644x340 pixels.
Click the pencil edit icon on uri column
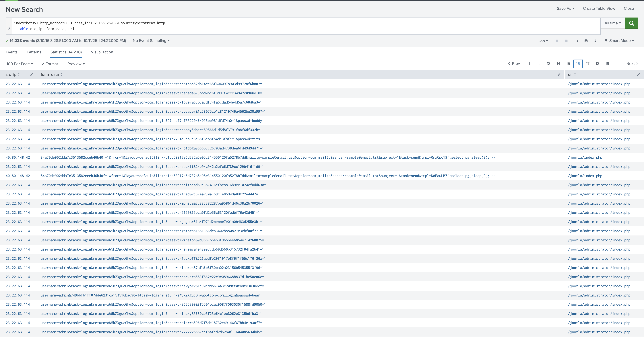tap(638, 74)
